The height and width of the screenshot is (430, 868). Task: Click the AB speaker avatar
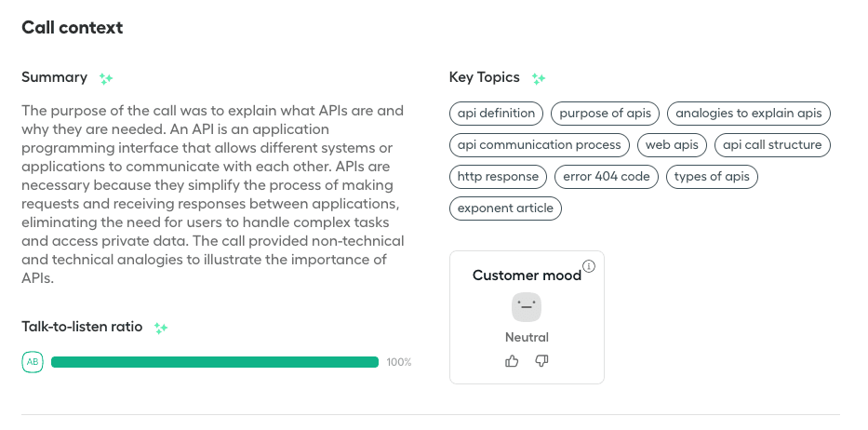pos(33,362)
